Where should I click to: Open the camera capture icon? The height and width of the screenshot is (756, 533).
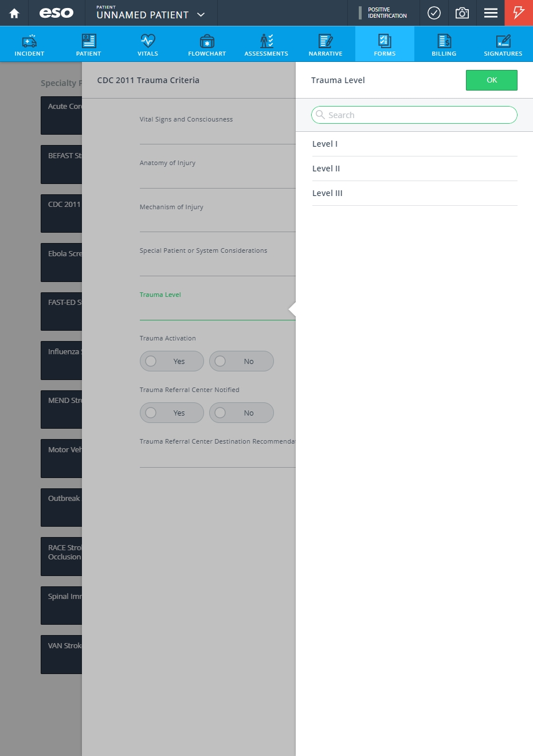tap(462, 13)
